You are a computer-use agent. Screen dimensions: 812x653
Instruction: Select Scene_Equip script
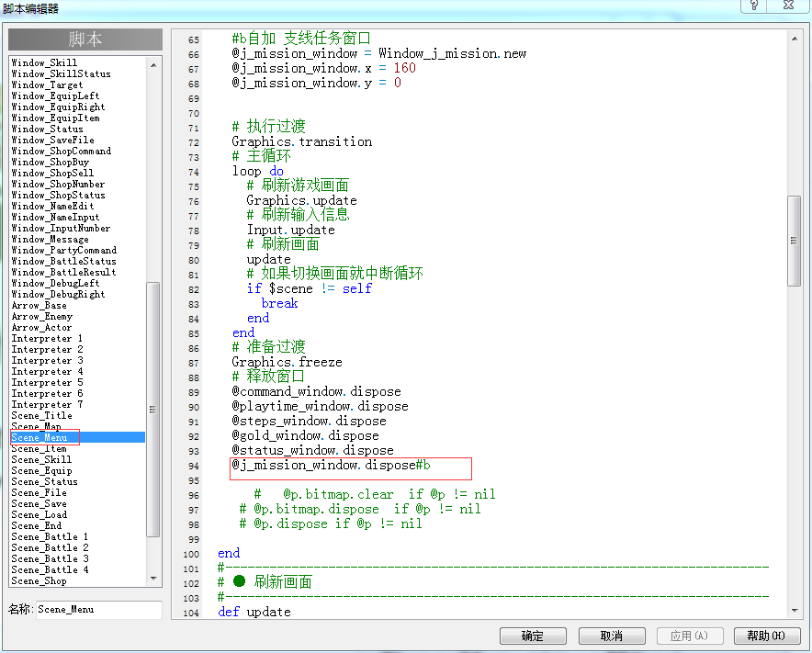41,471
